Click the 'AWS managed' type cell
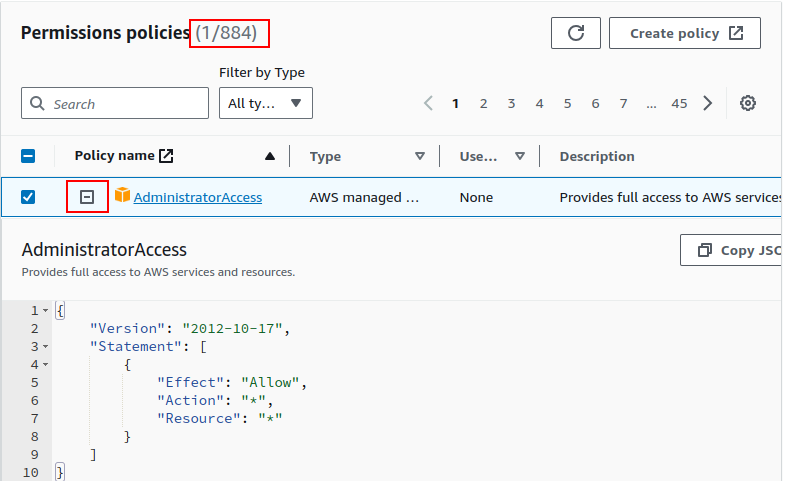Image resolution: width=785 pixels, height=481 pixels. [x=364, y=197]
